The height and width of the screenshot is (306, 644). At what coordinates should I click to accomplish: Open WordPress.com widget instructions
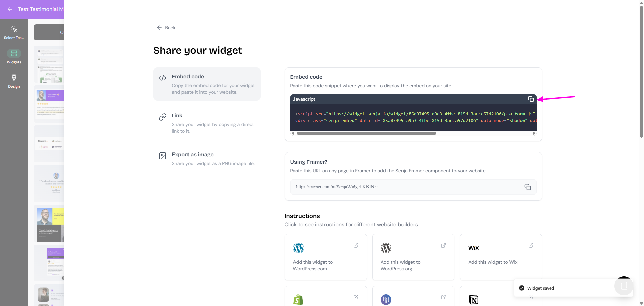click(325, 257)
